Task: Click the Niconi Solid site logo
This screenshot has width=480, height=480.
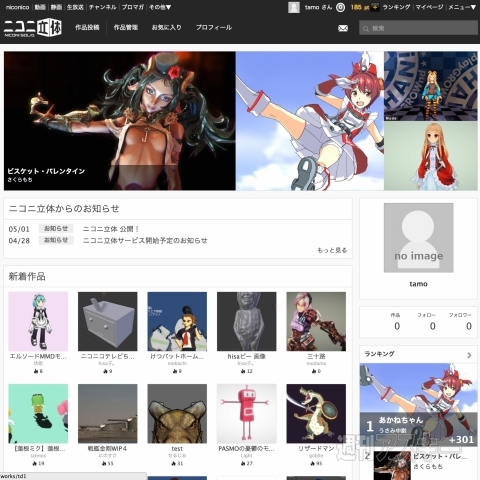Action: point(33,27)
